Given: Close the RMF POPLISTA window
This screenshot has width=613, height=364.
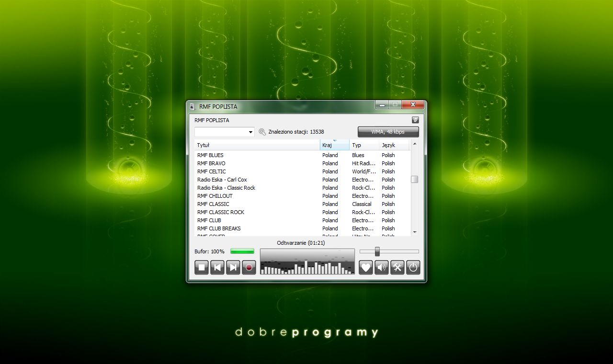Looking at the screenshot, I should pyautogui.click(x=413, y=104).
